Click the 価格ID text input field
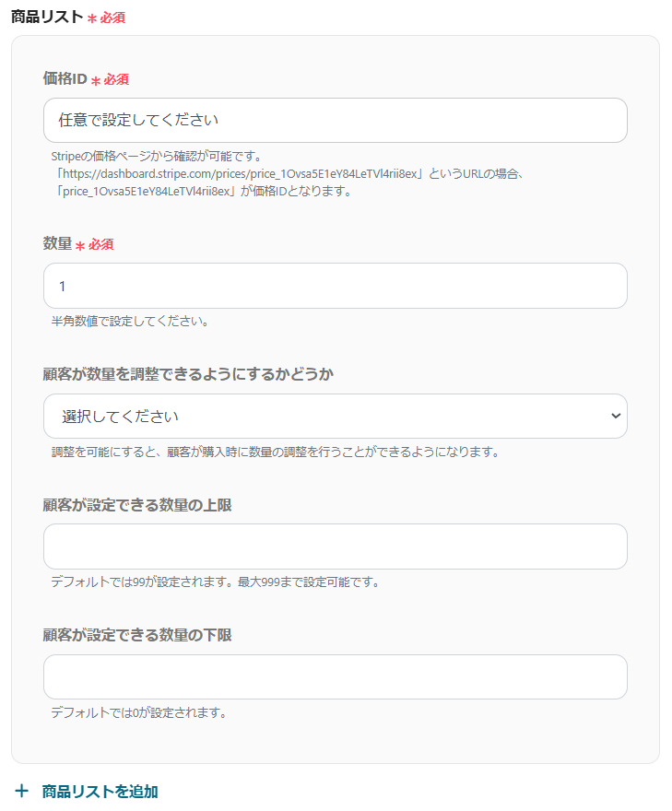Viewport: 672px width, 811px height. click(x=335, y=121)
